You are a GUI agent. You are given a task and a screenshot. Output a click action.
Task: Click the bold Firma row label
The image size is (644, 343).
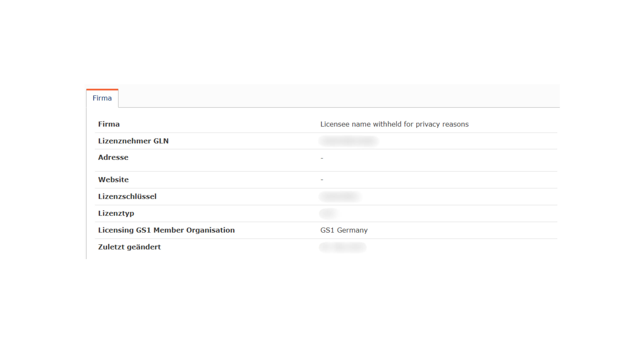109,124
